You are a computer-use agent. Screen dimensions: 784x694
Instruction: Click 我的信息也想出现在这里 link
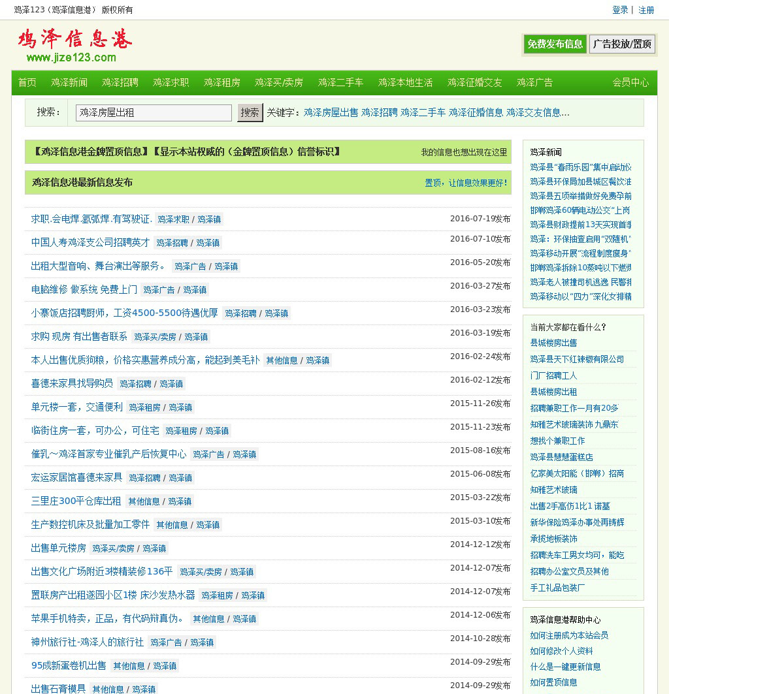[464, 152]
